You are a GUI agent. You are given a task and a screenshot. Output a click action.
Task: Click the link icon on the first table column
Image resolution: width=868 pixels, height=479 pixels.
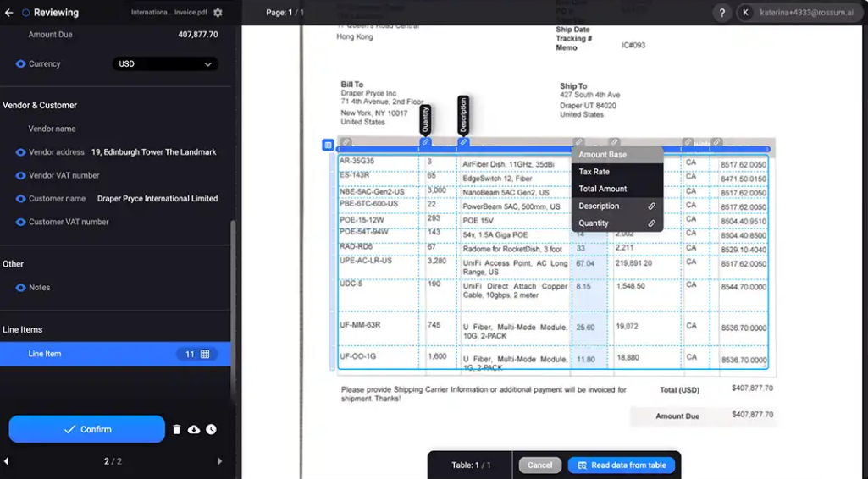coord(346,142)
